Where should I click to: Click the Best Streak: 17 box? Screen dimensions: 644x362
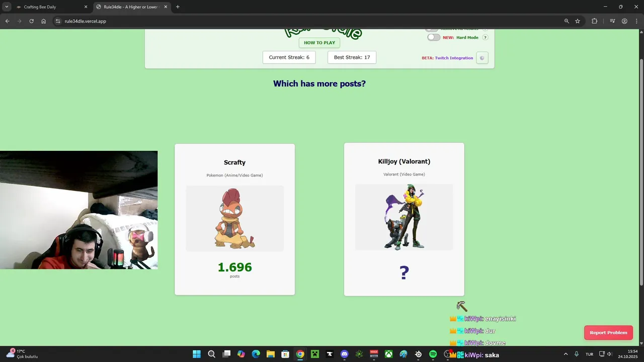[352, 57]
